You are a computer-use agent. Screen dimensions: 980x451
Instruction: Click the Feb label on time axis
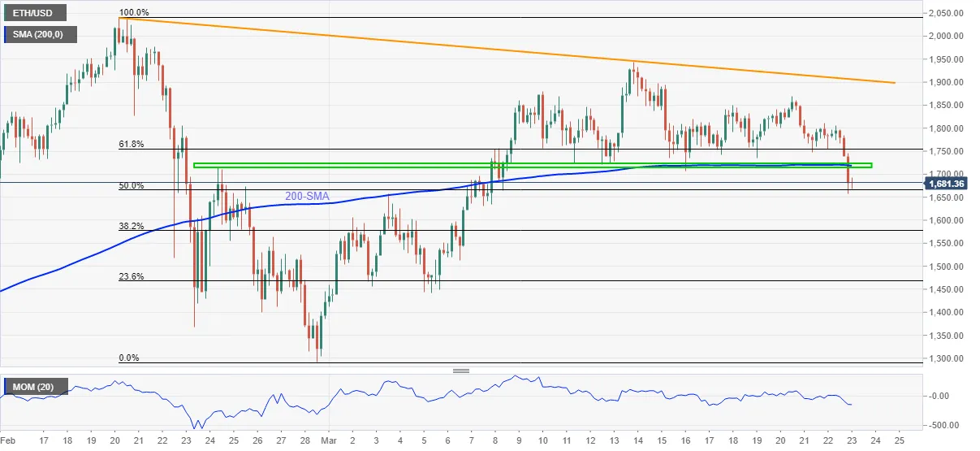point(8,442)
